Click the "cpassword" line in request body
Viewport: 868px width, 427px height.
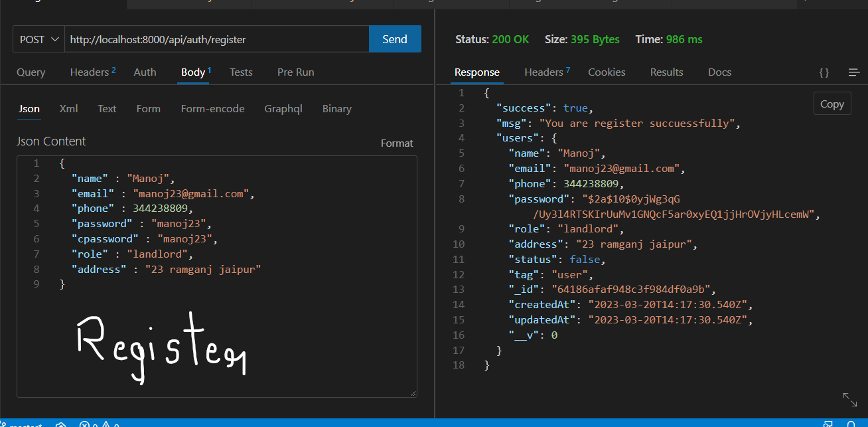(144, 239)
